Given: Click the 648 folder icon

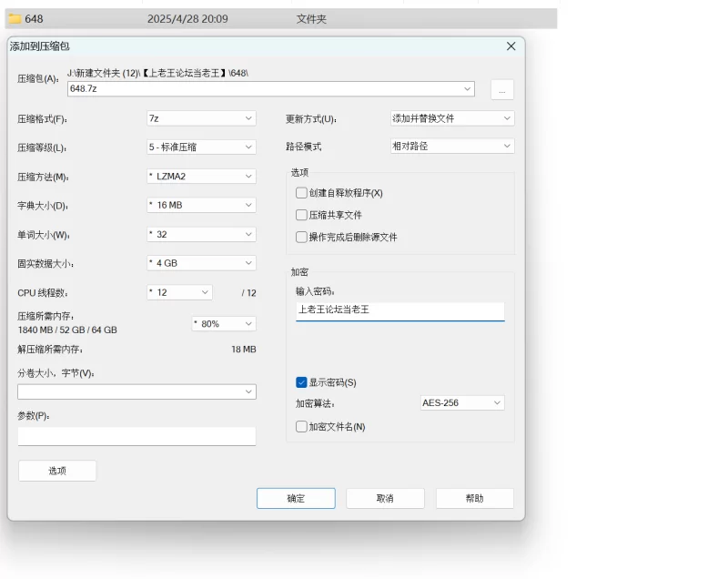Looking at the screenshot, I should tap(15, 18).
